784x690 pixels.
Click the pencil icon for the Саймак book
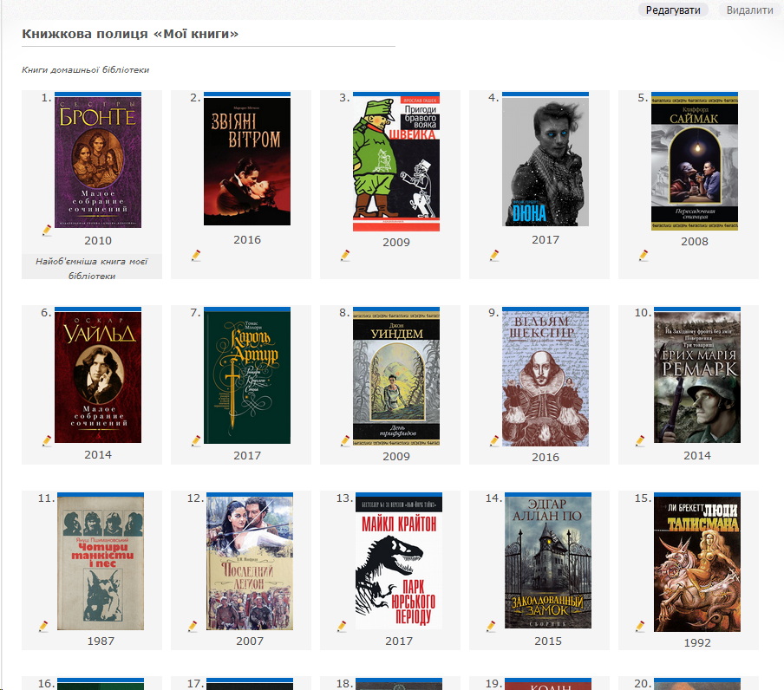[644, 256]
